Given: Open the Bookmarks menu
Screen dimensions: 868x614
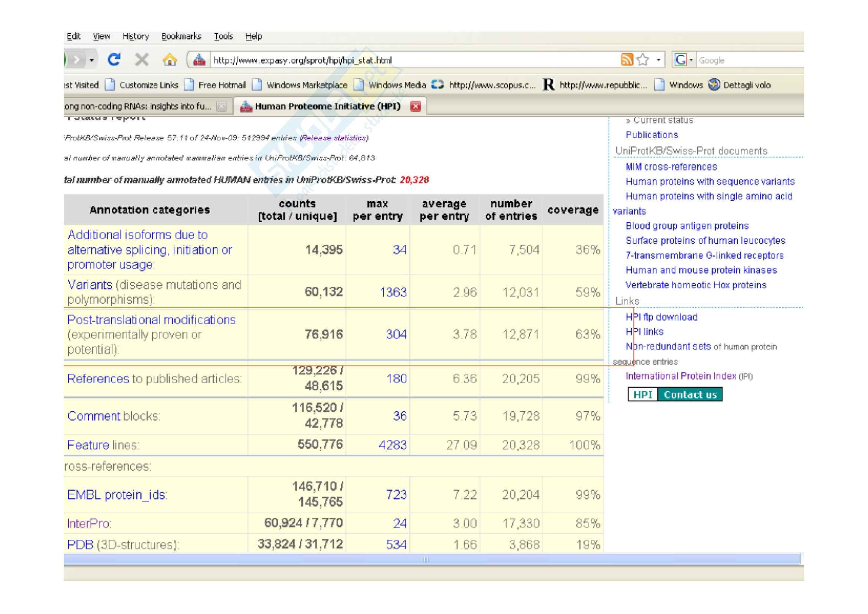Looking at the screenshot, I should pos(181,36).
